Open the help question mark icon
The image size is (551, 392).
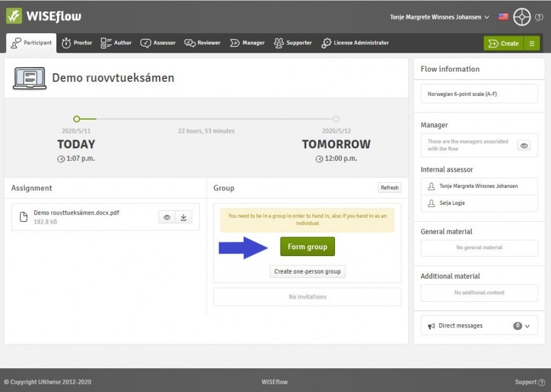[539, 18]
